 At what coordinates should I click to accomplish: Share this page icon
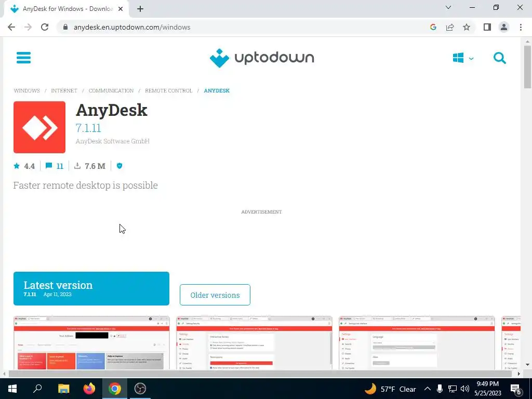[x=450, y=27]
